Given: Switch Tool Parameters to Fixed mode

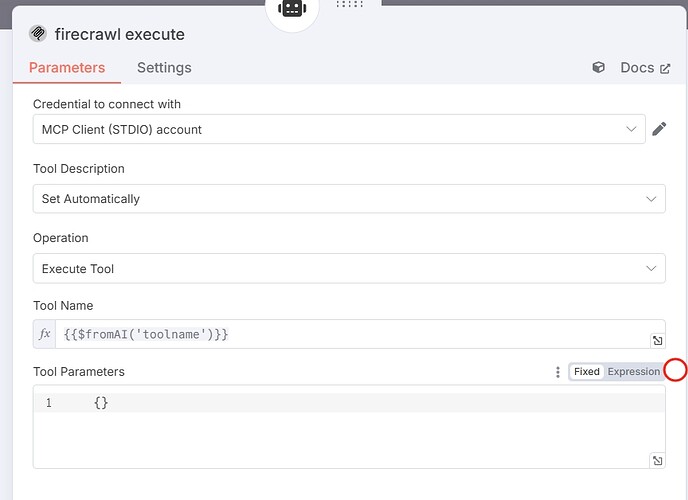Looking at the screenshot, I should pyautogui.click(x=587, y=371).
